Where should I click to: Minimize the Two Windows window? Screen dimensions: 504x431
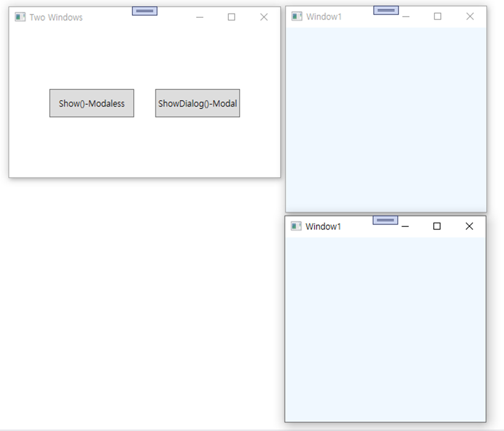pos(200,17)
